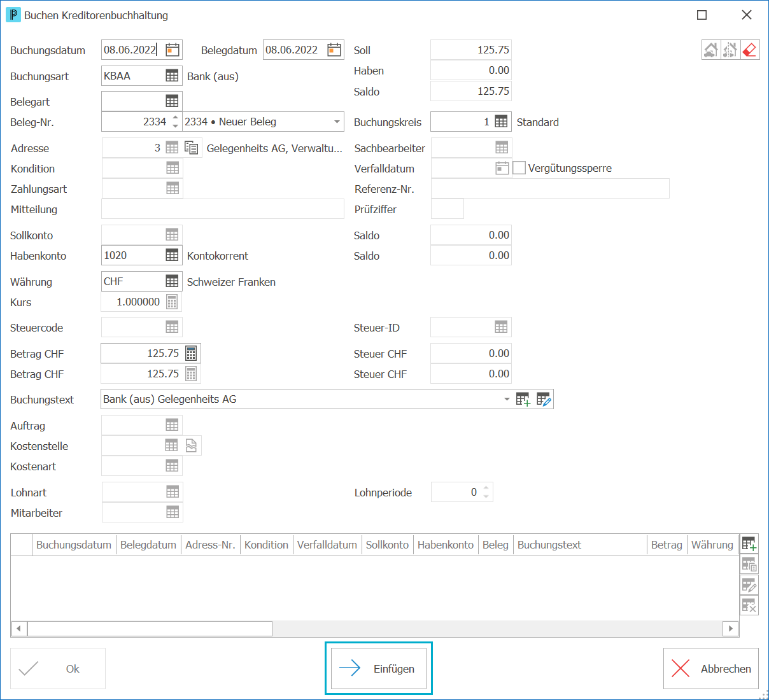Open the Kurs exchange rate calculator

[172, 302]
